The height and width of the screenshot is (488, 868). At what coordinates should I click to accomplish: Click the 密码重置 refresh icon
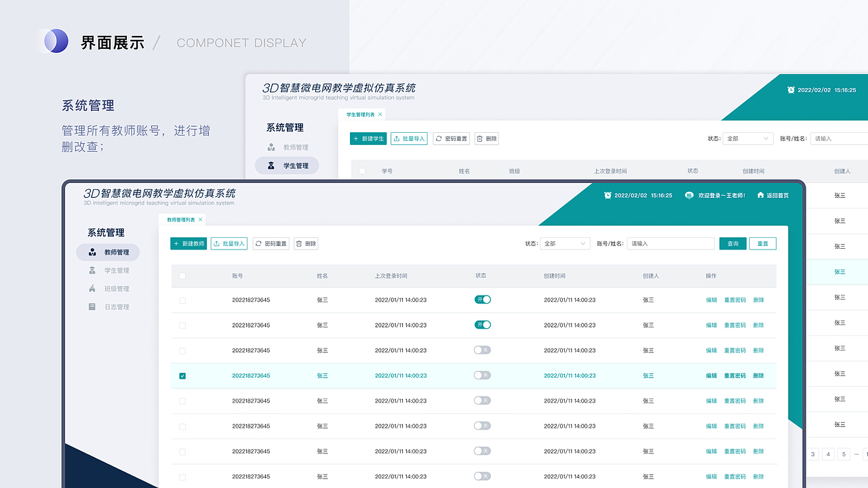pyautogui.click(x=260, y=243)
